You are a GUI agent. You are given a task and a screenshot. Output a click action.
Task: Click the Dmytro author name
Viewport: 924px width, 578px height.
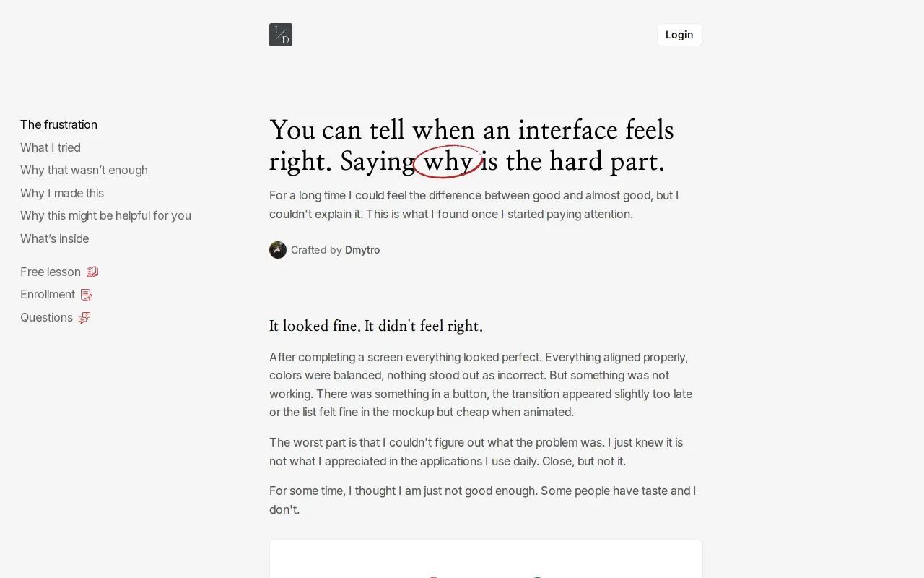362,250
